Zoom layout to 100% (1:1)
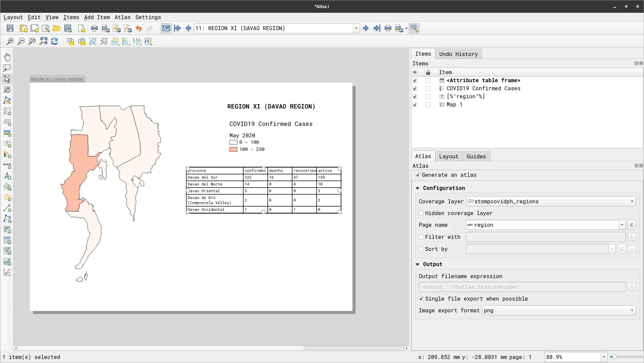This screenshot has height=363, width=644. tap(32, 41)
